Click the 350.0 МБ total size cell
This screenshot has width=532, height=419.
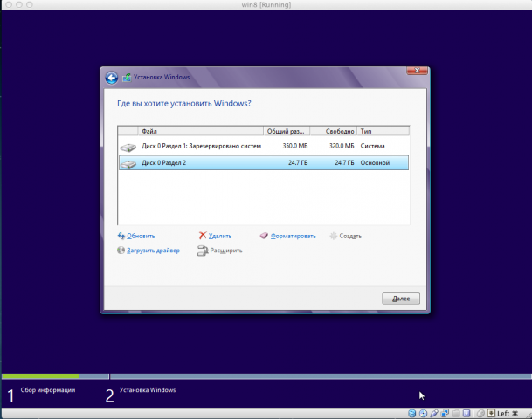295,146
